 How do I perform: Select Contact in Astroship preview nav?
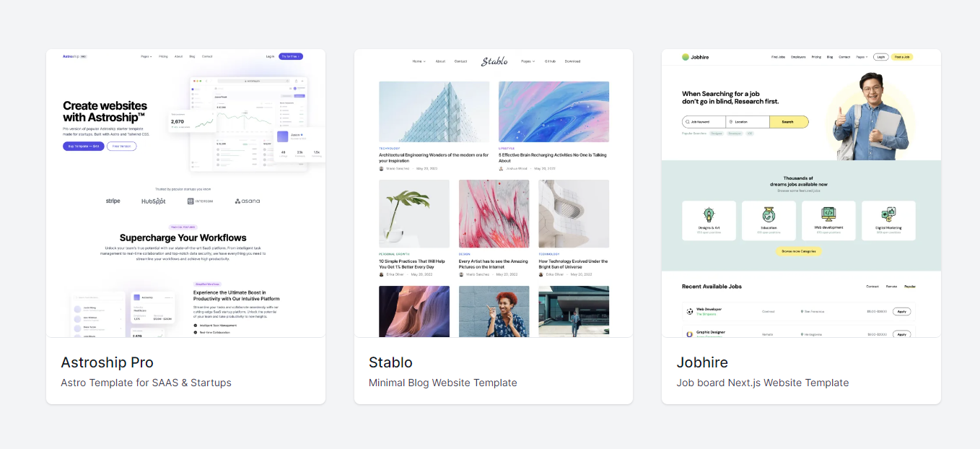pyautogui.click(x=207, y=56)
